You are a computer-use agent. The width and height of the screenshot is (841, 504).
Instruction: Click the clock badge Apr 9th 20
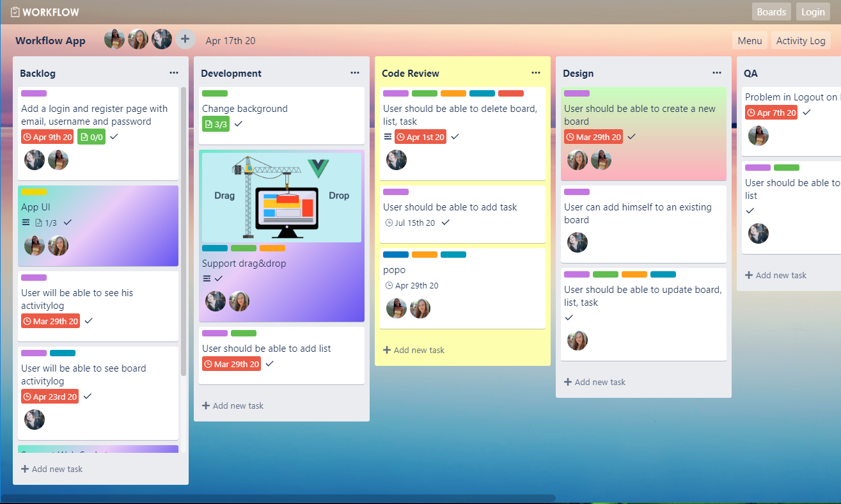point(47,136)
